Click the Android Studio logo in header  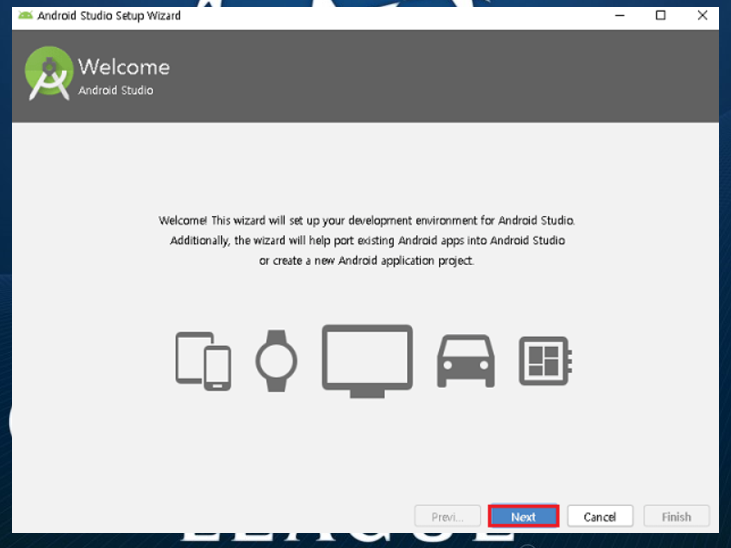(x=49, y=73)
